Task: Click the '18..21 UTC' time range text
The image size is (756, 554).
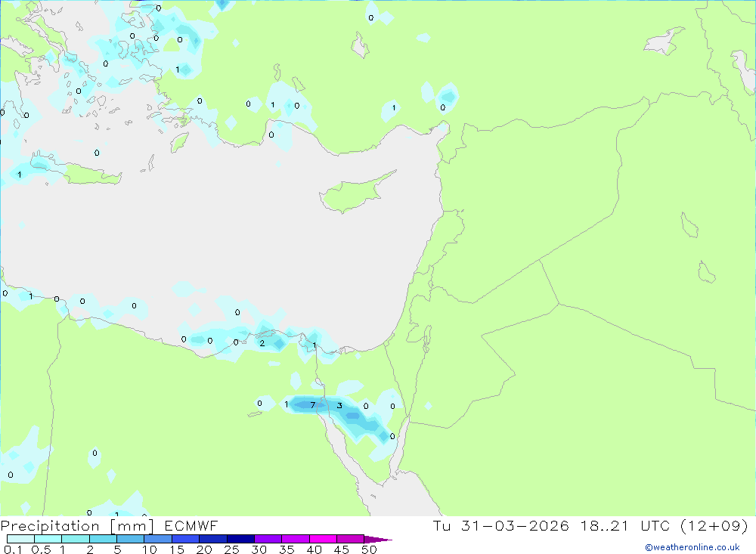Action: (625, 526)
